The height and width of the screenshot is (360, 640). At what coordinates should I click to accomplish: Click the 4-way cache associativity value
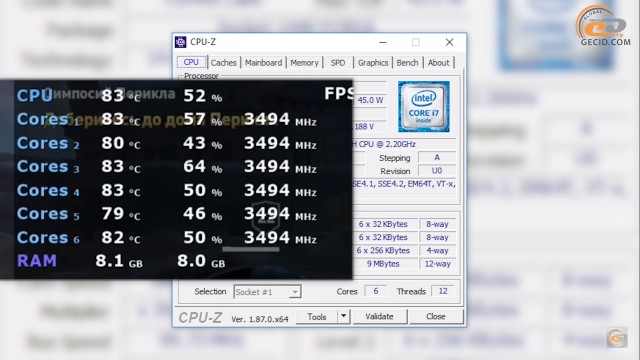[x=438, y=251]
